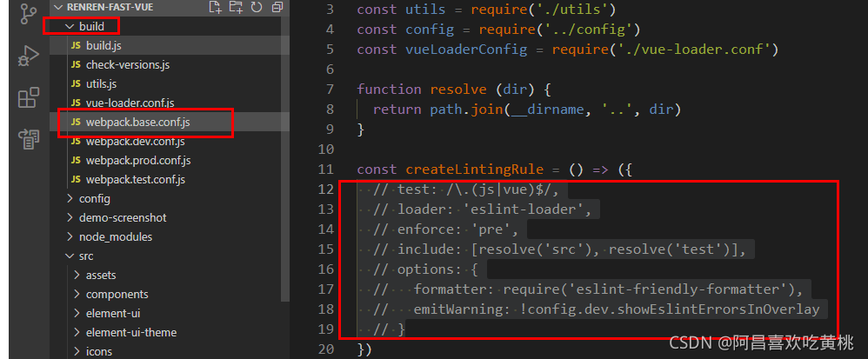Viewport: 868px width, 359px height.
Task: Select webpack.base.conf.js file
Action: point(137,123)
